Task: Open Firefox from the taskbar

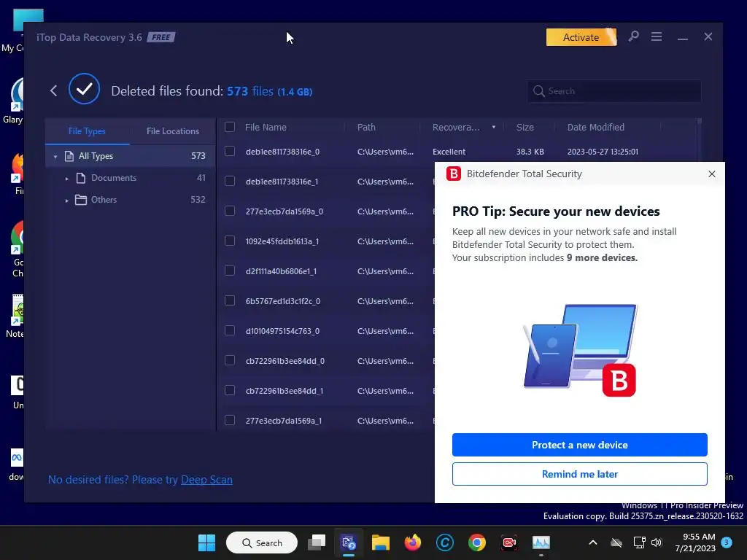Action: (413, 542)
